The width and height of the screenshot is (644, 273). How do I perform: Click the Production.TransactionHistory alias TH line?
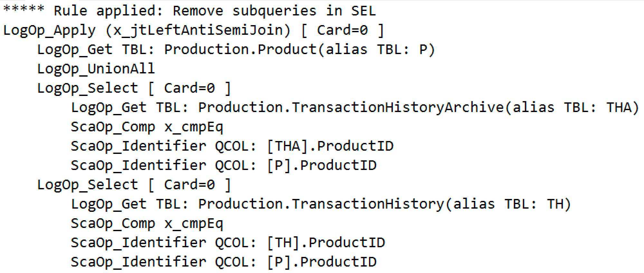pyautogui.click(x=321, y=204)
